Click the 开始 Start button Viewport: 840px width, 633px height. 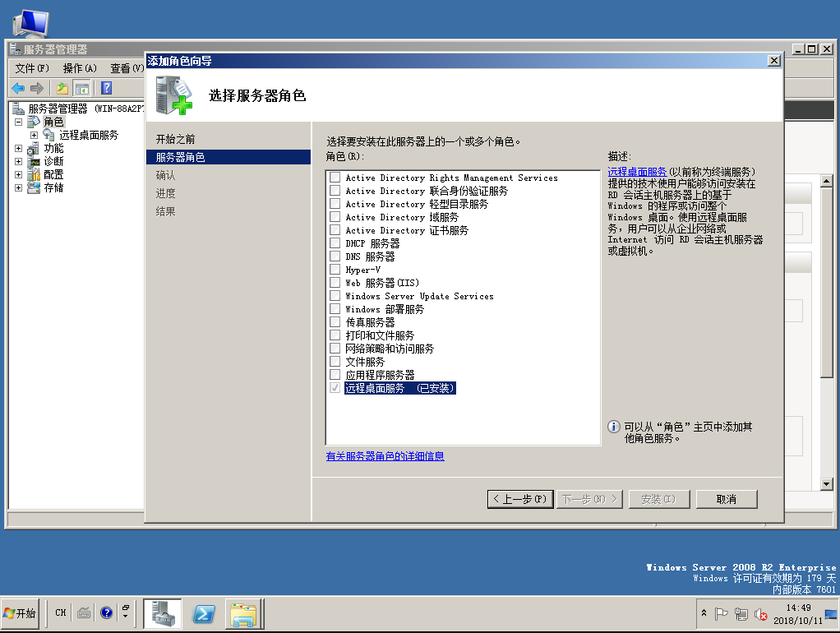20,613
